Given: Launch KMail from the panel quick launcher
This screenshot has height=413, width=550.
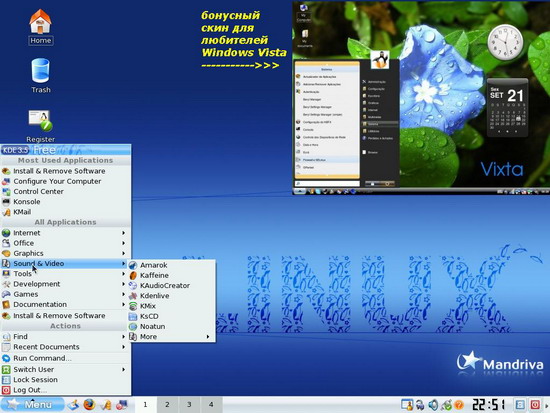Looking at the screenshot, I should point(106,405).
